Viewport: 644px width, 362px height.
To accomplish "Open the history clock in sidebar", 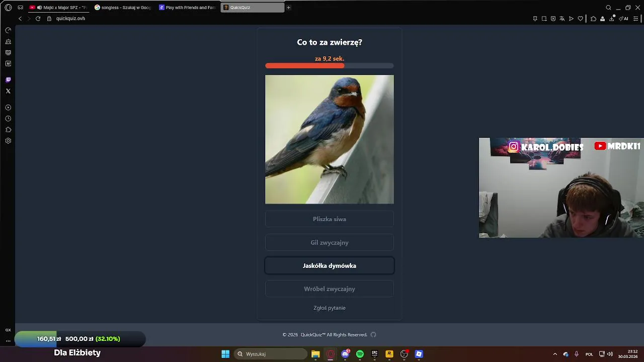I will [x=8, y=119].
